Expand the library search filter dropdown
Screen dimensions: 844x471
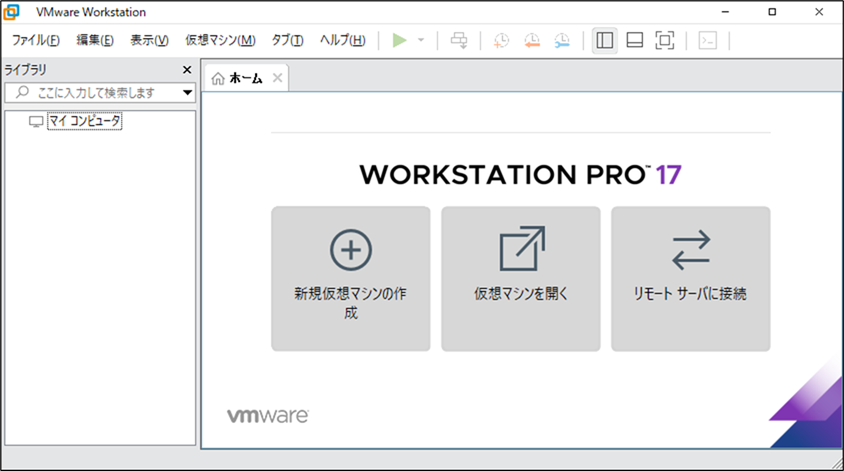(187, 93)
